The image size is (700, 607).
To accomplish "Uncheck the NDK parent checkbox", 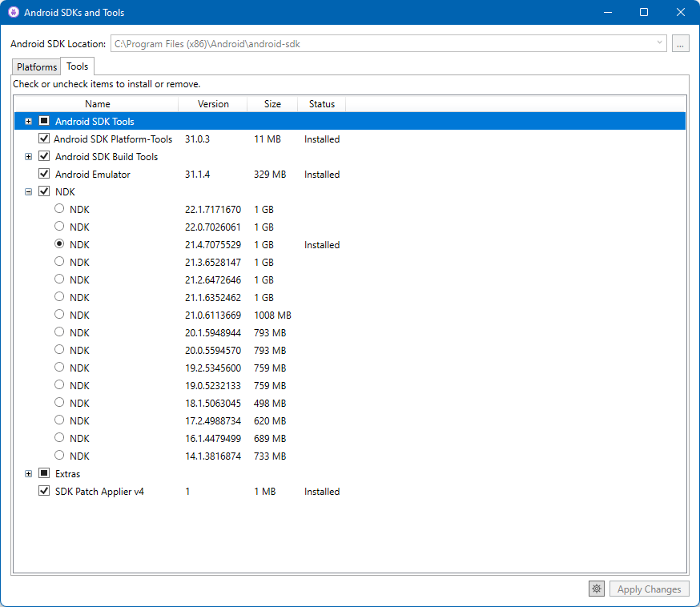I will click(44, 191).
